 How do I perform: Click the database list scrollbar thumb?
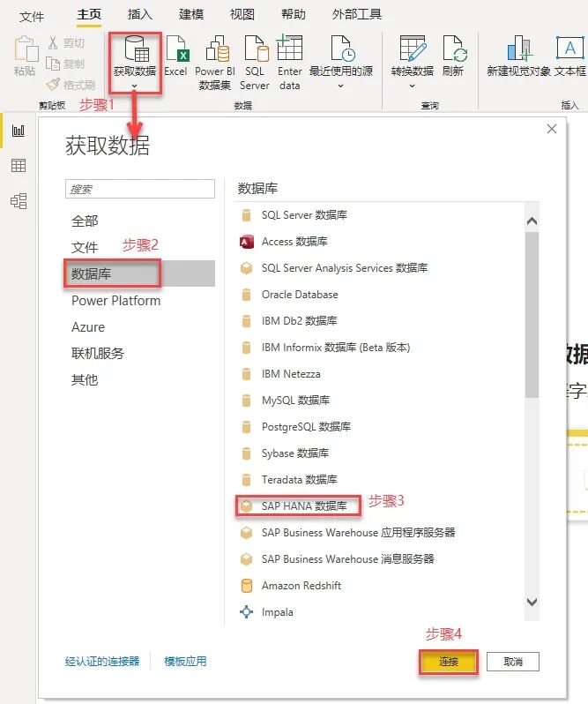532,314
